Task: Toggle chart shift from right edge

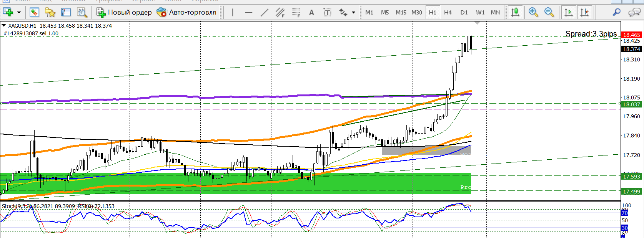Action: pos(584,12)
